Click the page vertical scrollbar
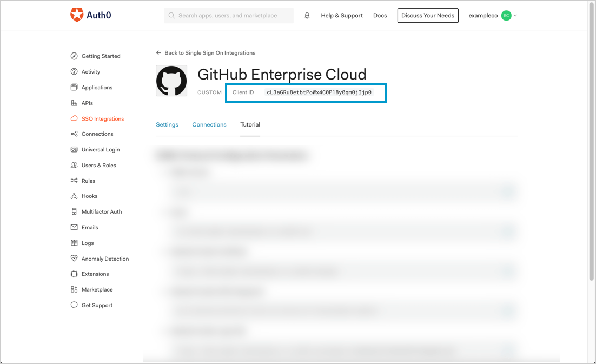 [x=592, y=141]
